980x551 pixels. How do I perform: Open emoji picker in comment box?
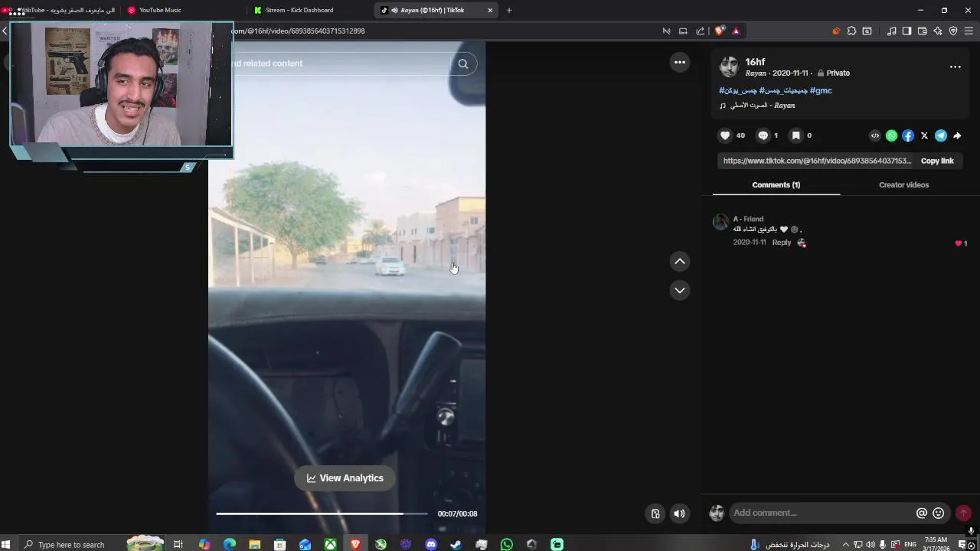[x=939, y=513]
